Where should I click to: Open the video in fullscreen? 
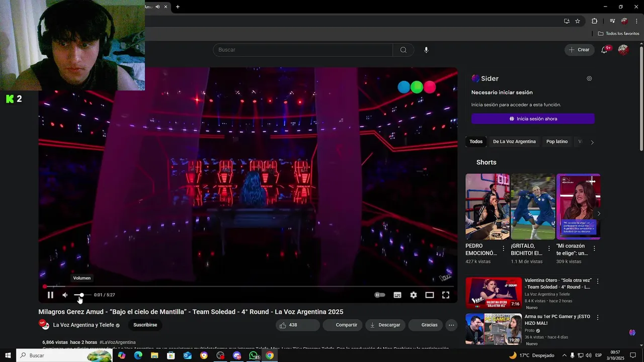446,295
